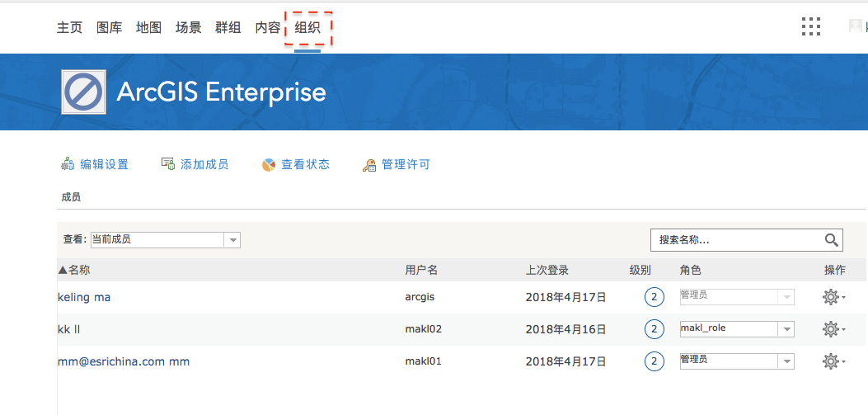Click username cell makl02
This screenshot has height=415, width=868.
[x=424, y=329]
